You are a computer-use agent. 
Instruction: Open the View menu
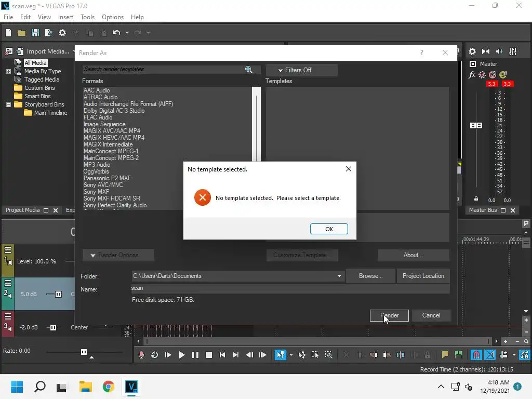coord(44,17)
